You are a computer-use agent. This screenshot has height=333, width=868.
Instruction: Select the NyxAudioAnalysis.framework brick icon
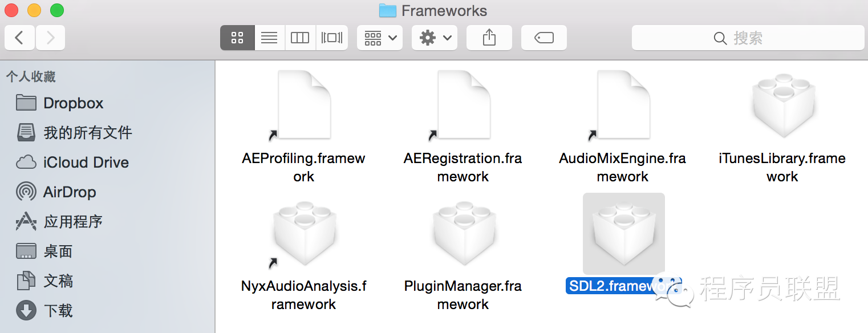[303, 234]
